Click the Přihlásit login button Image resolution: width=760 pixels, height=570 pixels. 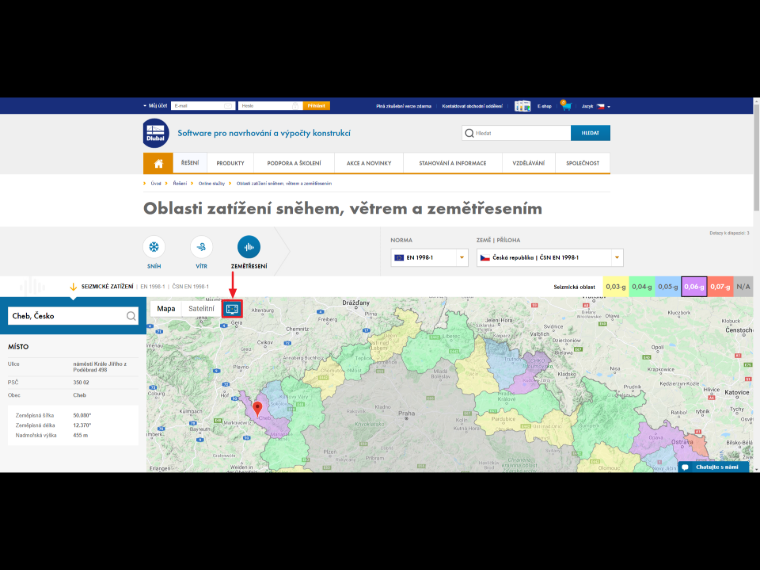(x=317, y=106)
